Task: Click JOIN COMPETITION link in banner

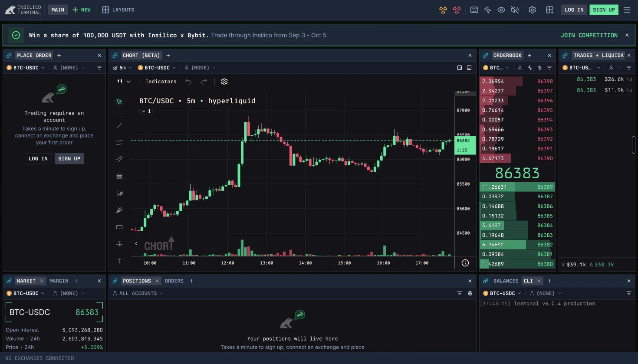Action: (x=589, y=35)
